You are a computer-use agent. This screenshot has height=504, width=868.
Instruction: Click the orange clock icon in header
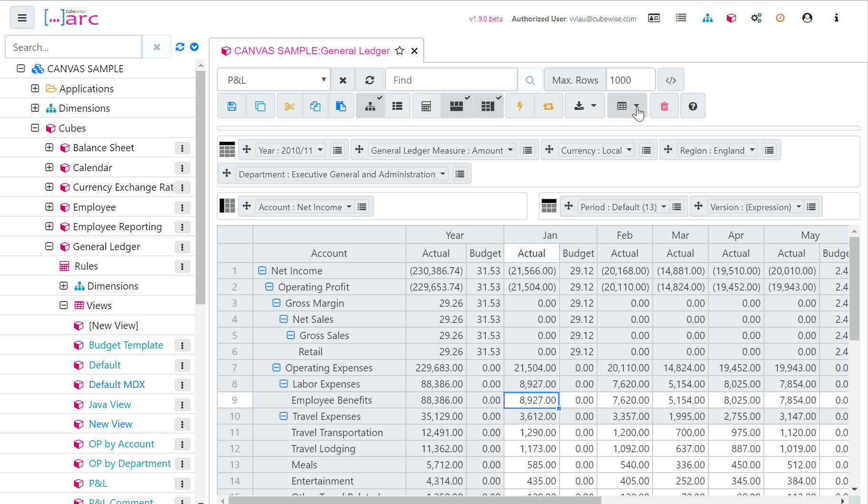click(x=780, y=18)
